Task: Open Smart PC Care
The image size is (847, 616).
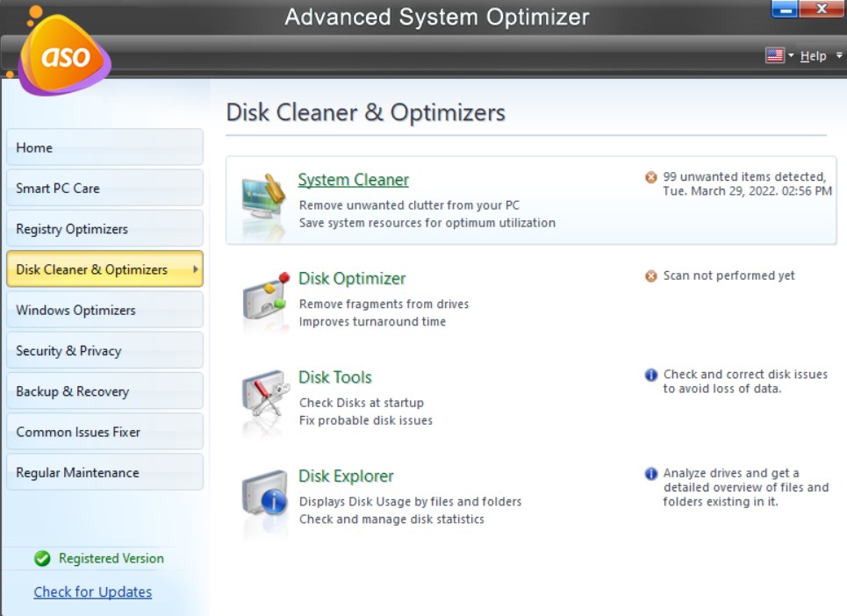Action: click(x=104, y=188)
